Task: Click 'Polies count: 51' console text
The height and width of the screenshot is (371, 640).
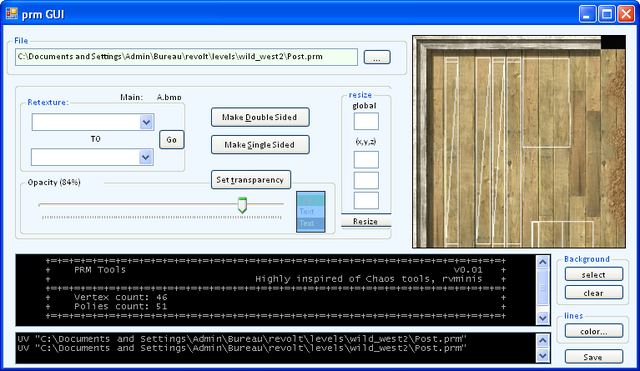Action: pyautogui.click(x=121, y=307)
